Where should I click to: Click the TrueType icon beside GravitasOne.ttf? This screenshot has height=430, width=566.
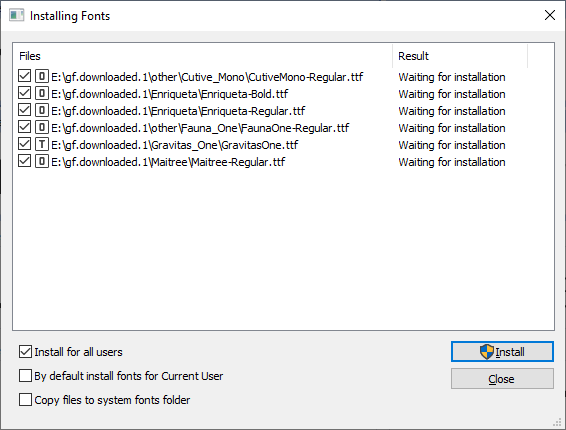pos(42,144)
